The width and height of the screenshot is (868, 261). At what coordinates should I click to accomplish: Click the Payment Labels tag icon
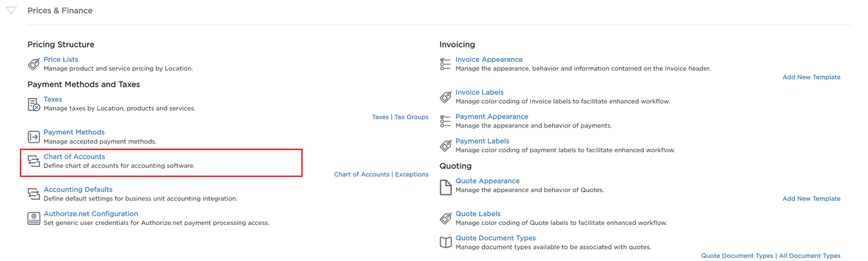pyautogui.click(x=445, y=146)
